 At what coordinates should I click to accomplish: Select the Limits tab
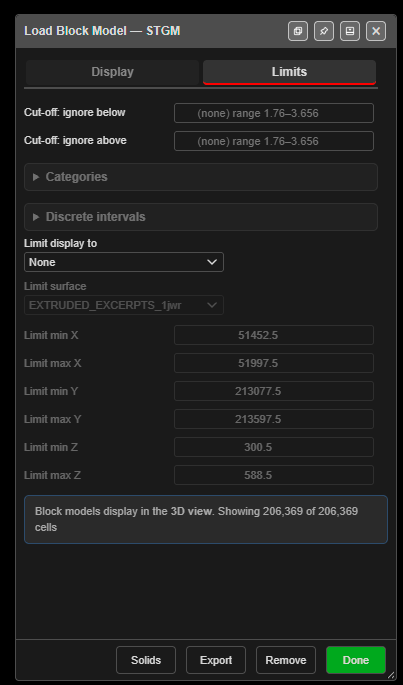[289, 72]
